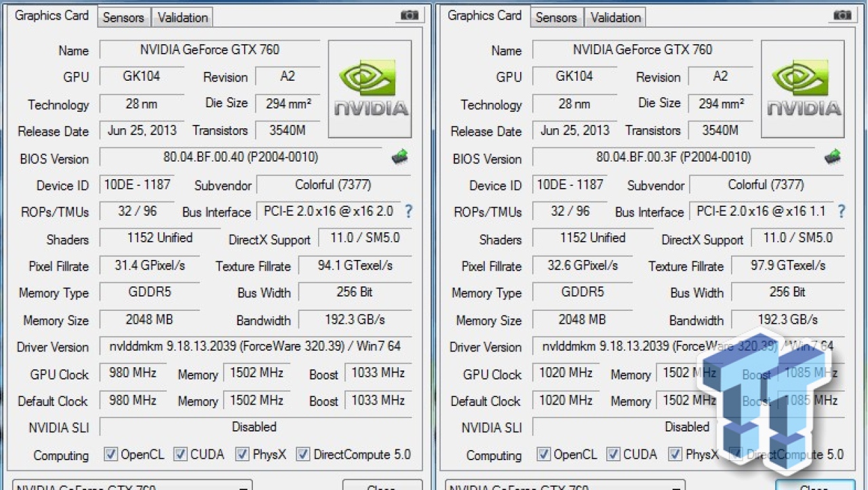Click the 1020 MHz GPU Clock value
The height and width of the screenshot is (490, 868).
point(566,373)
